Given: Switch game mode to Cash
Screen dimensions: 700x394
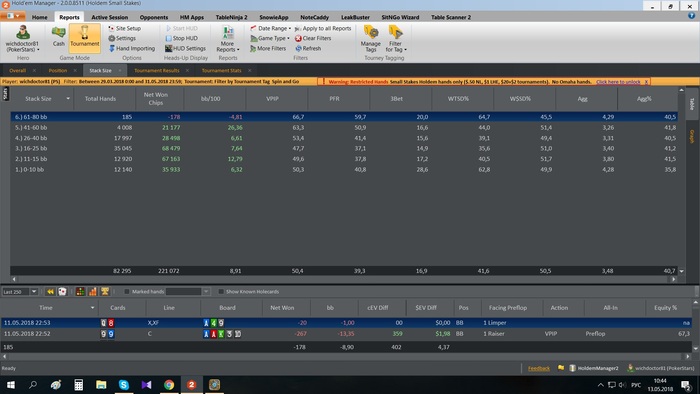Looking at the screenshot, I should [58, 37].
